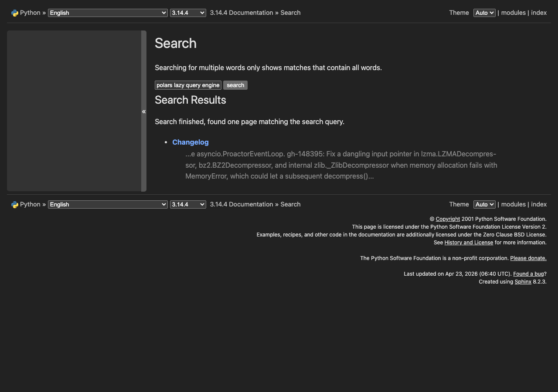View the History and License page
The width and height of the screenshot is (558, 392).
click(x=468, y=242)
